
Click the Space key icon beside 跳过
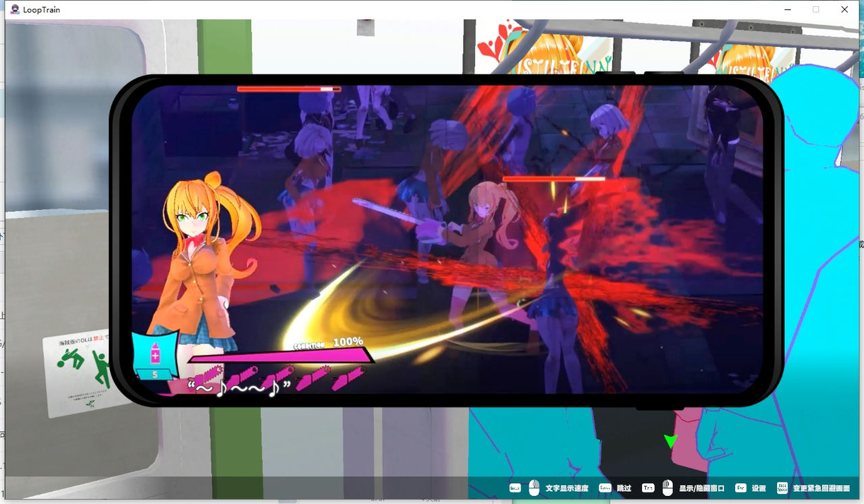[x=605, y=488]
